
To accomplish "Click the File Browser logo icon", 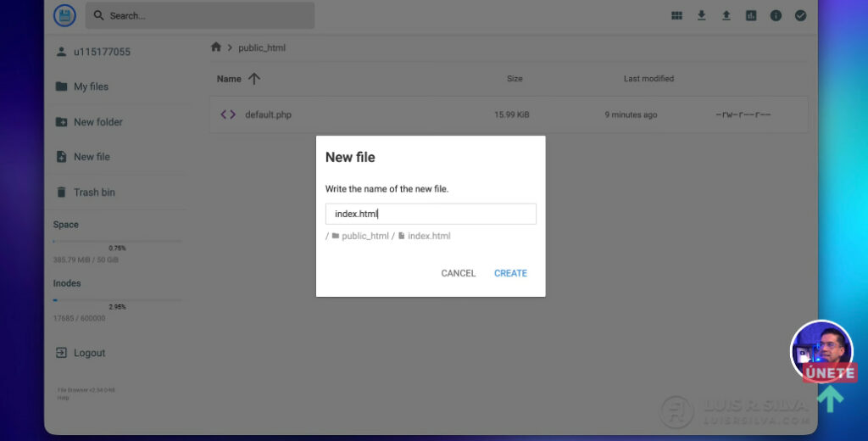I will pos(64,15).
